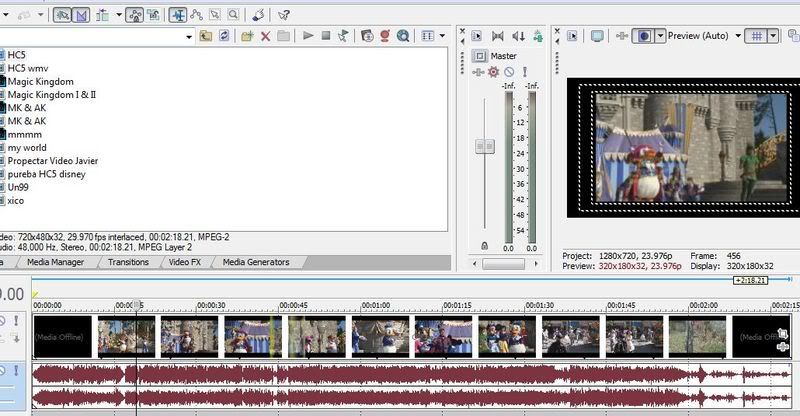Toggle Auto Preview for media files
This screenshot has width=800, height=416.
coord(343,36)
